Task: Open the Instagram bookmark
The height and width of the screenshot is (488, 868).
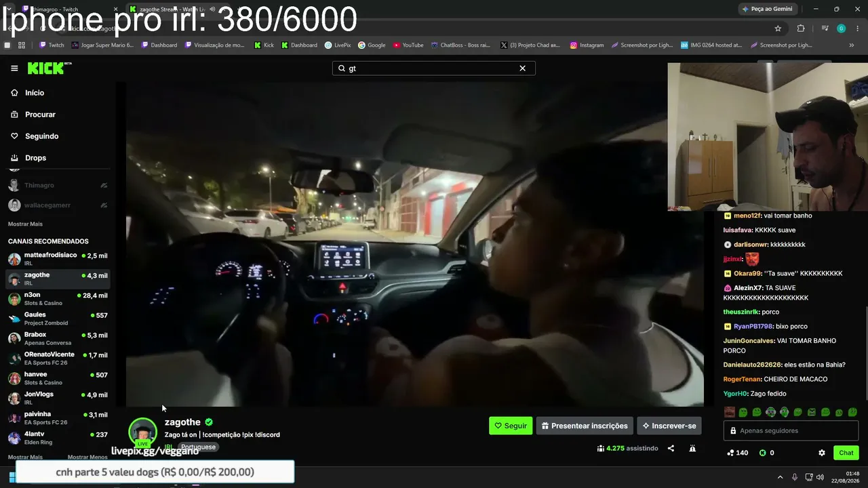Action: 587,45
